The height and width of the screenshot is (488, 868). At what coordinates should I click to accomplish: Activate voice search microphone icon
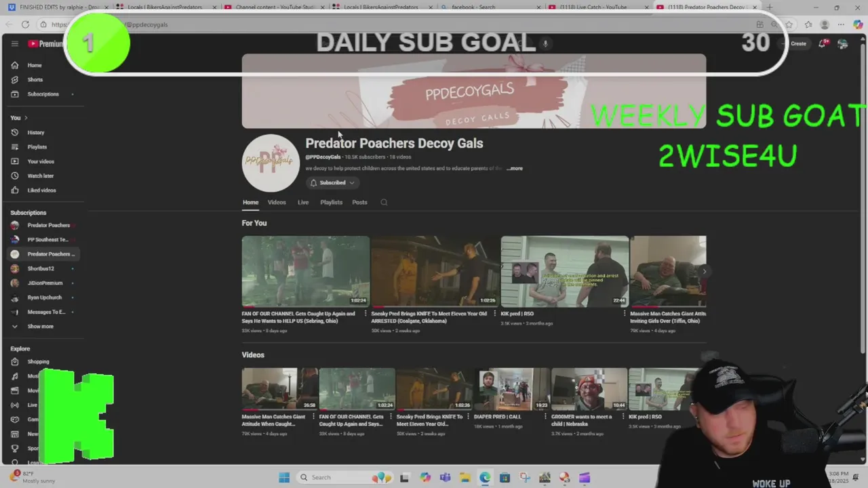click(x=545, y=43)
